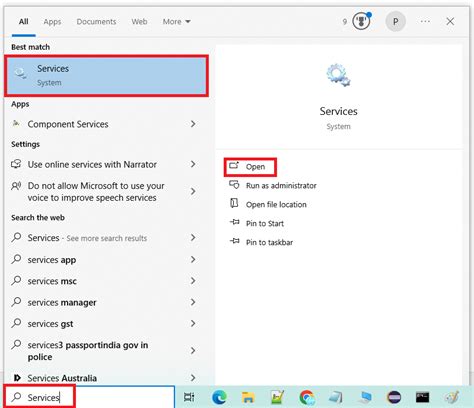Viewport: 474px width, 408px height.
Task: Expand the More filter dropdown
Action: pyautogui.click(x=176, y=22)
